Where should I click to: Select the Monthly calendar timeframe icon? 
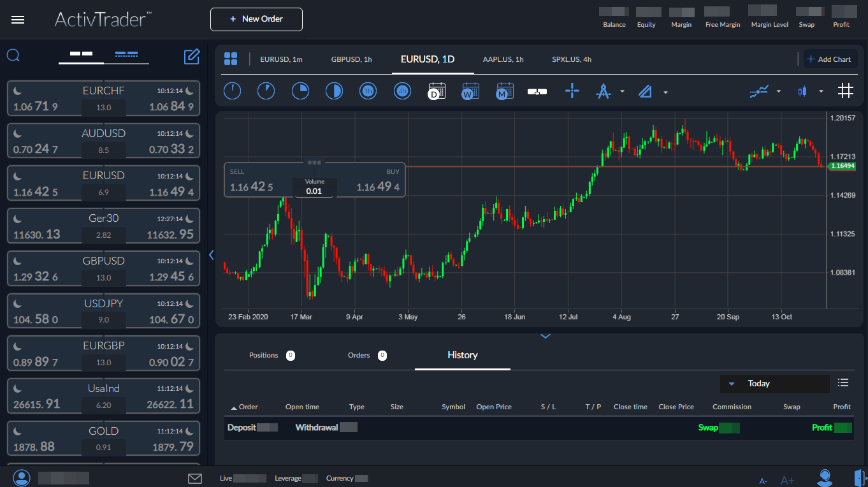[504, 91]
